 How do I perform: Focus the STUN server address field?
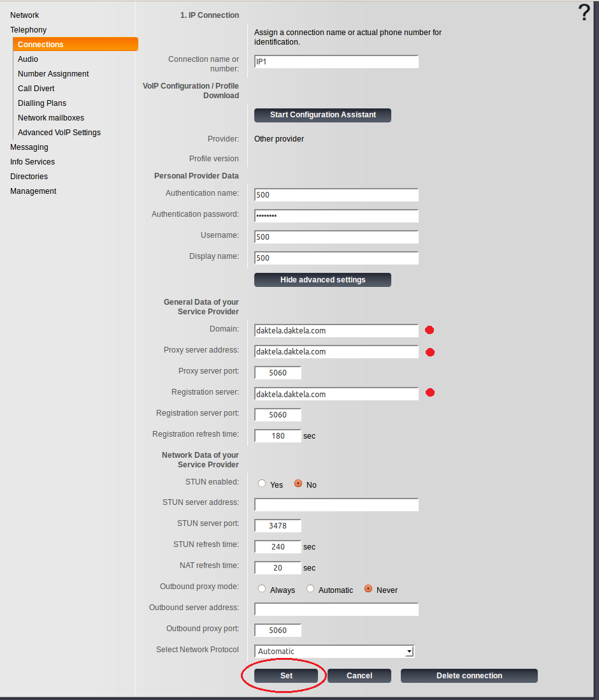click(x=336, y=505)
